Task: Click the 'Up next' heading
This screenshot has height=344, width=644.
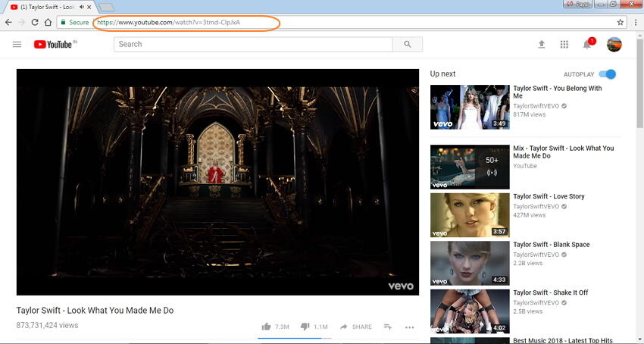Action: point(442,74)
